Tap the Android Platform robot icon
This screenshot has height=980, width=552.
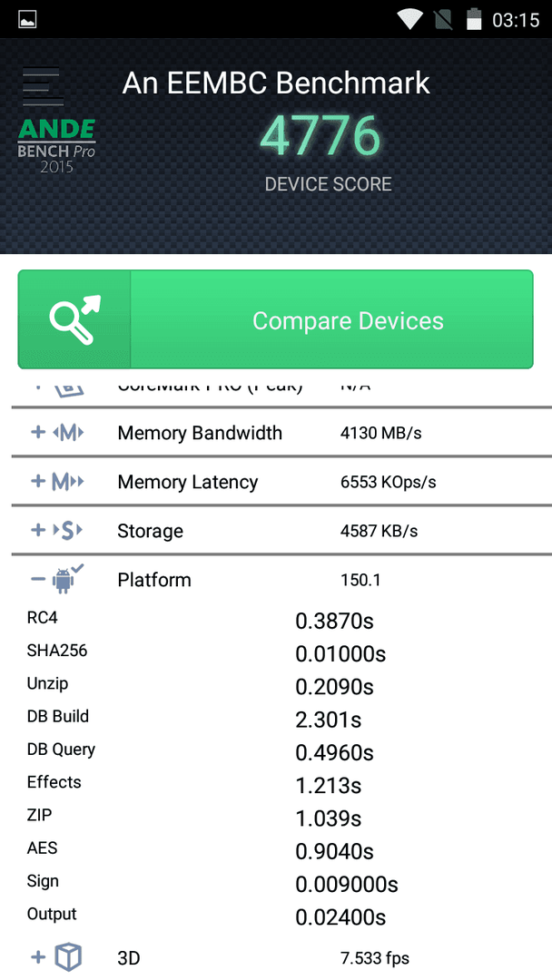point(67,579)
